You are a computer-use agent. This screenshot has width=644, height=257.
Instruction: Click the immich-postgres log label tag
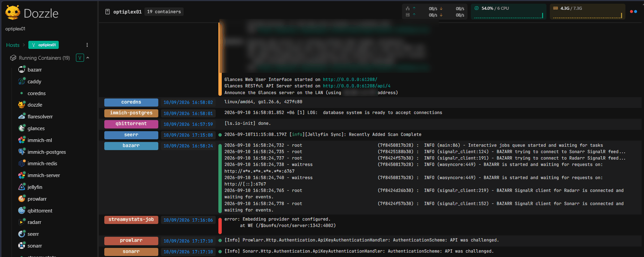point(131,113)
